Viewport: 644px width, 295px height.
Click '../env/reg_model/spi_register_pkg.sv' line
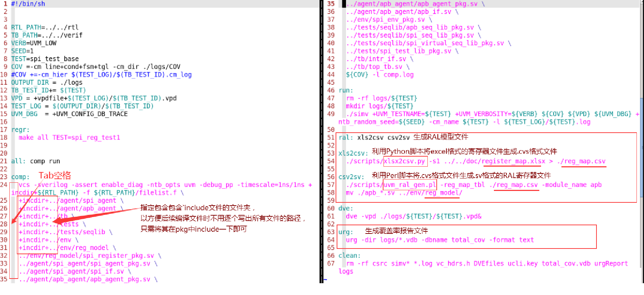(90, 255)
